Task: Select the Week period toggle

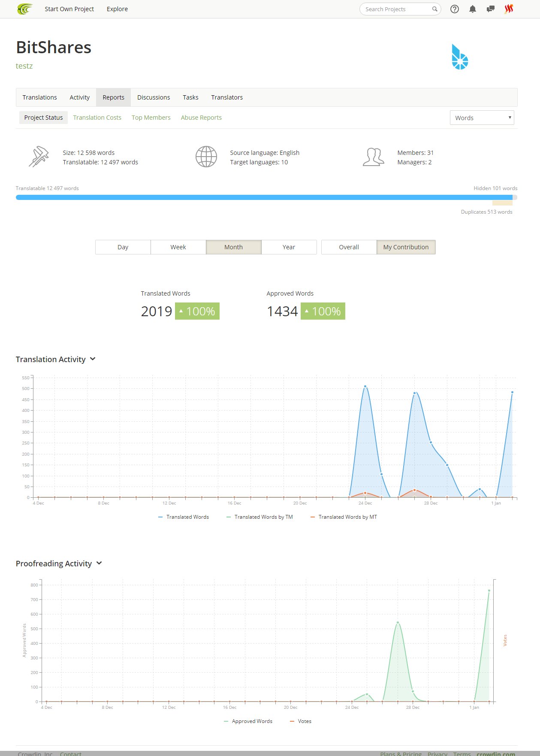Action: click(x=178, y=247)
